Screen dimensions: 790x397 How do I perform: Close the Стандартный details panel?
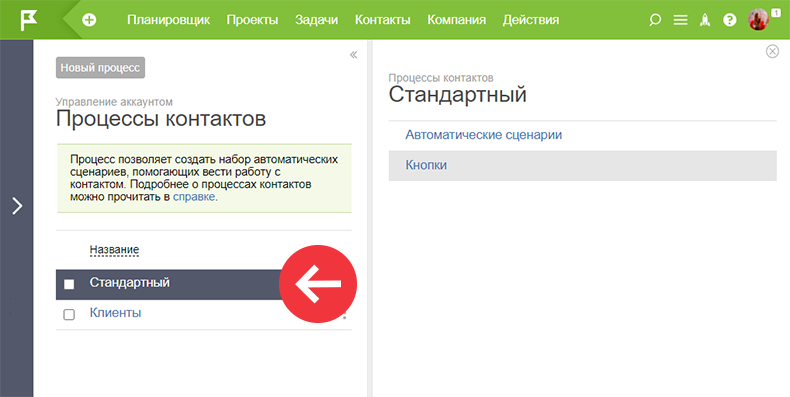(x=772, y=51)
